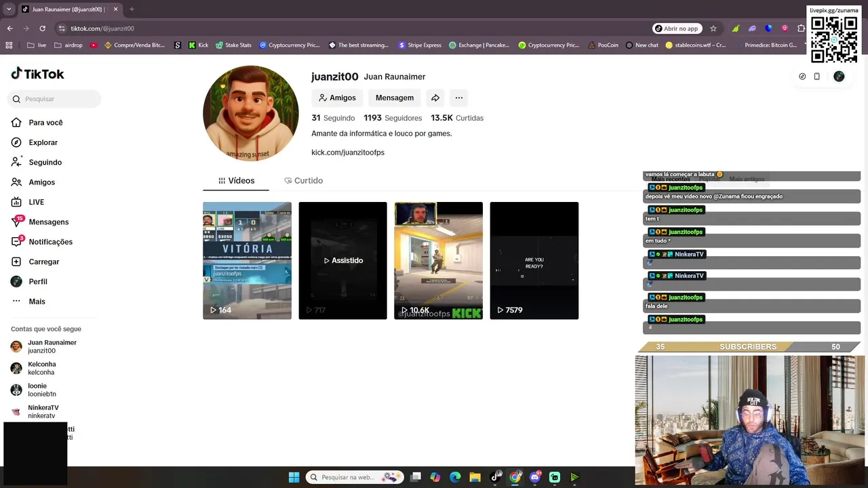
Task: Open Stripe Express bookmark
Action: point(420,45)
